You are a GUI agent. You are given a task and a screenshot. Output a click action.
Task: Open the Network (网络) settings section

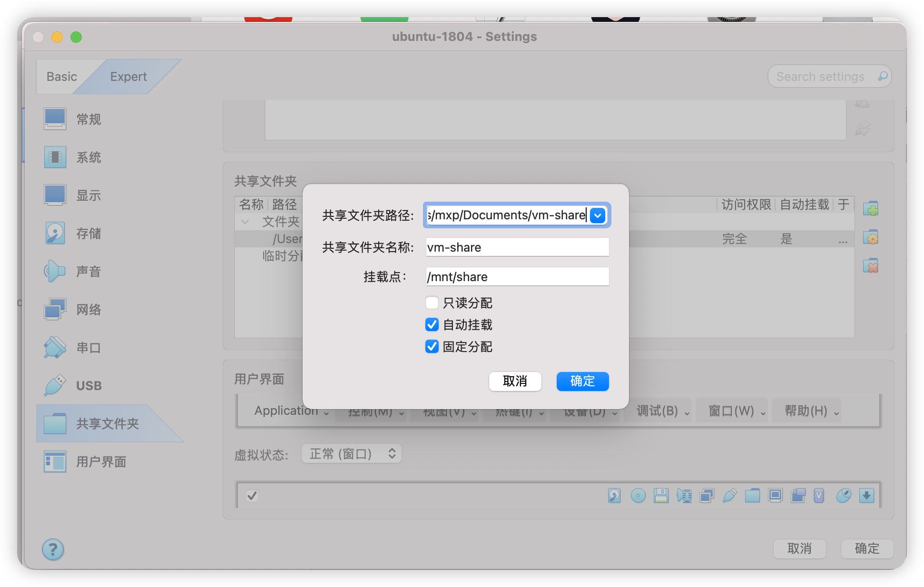[88, 310]
